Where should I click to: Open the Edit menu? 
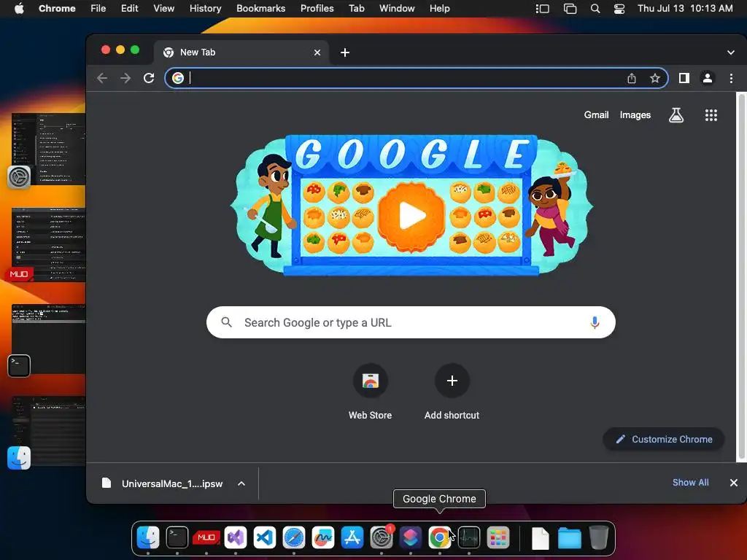[130, 8]
